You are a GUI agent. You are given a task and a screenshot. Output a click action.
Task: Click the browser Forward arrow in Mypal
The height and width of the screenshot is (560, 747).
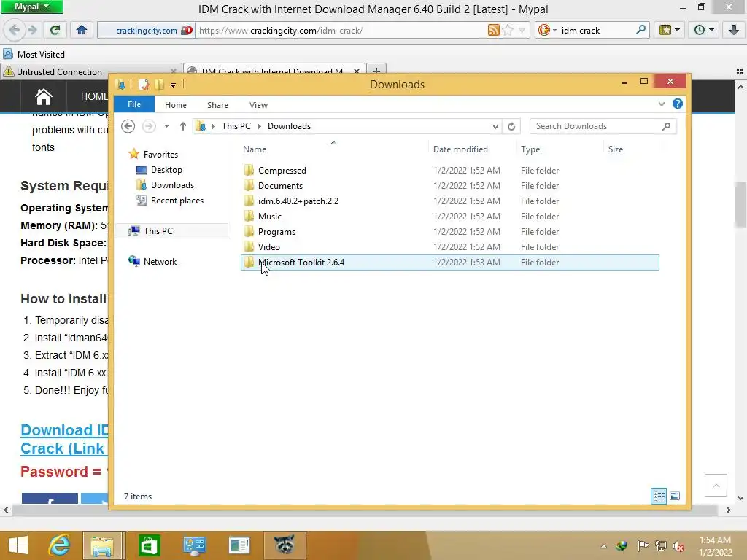(x=32, y=30)
